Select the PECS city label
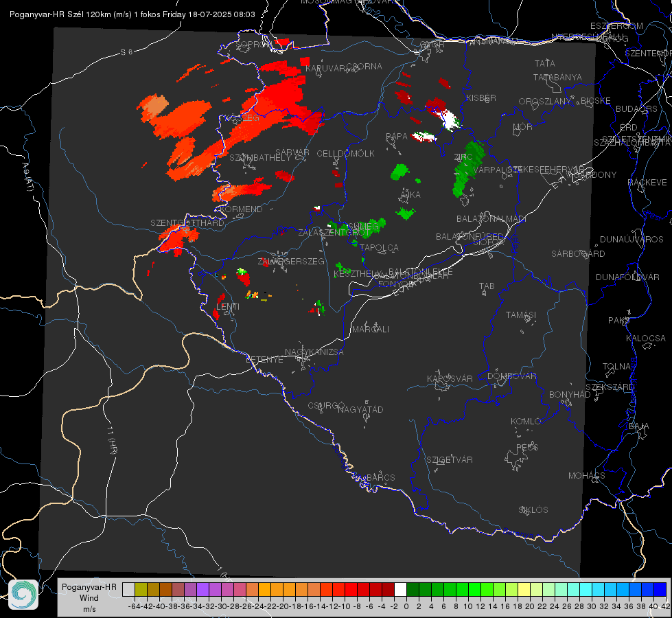Viewport: 672px width, 618px height. [527, 447]
